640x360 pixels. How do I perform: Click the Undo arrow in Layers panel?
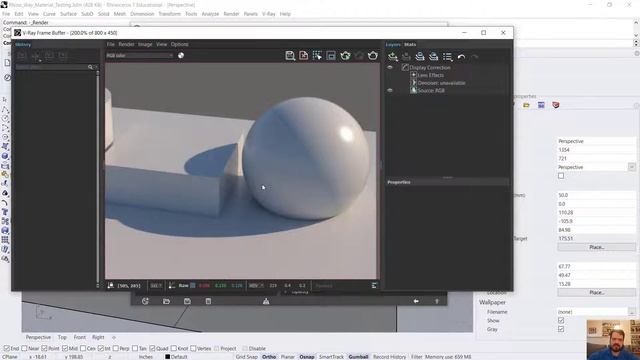click(x=461, y=57)
